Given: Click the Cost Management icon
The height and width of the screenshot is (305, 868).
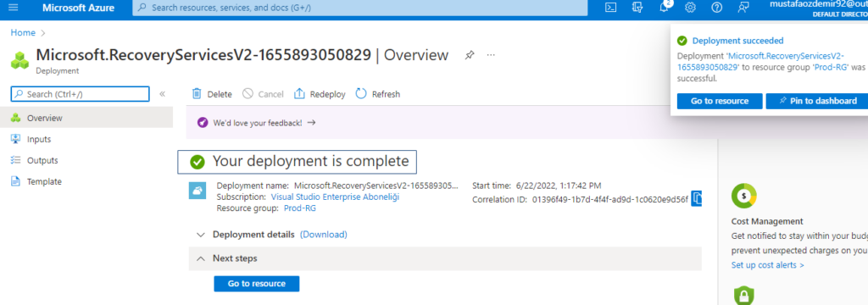Looking at the screenshot, I should [x=744, y=195].
